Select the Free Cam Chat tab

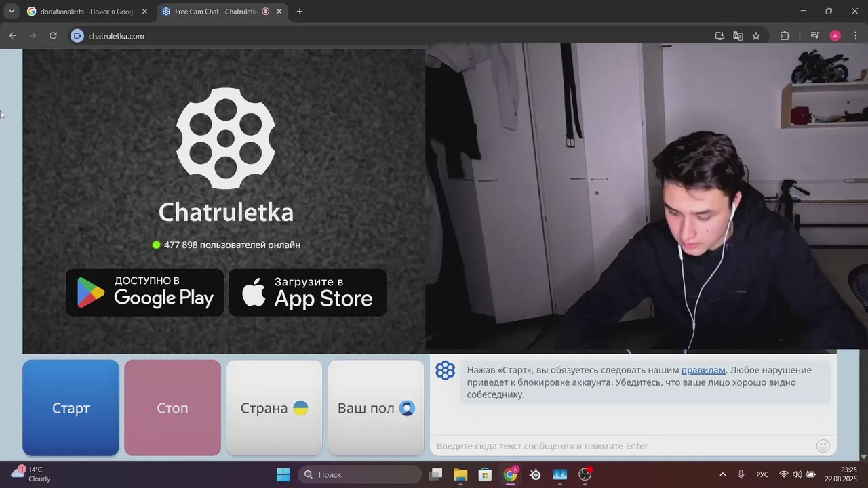(x=216, y=12)
